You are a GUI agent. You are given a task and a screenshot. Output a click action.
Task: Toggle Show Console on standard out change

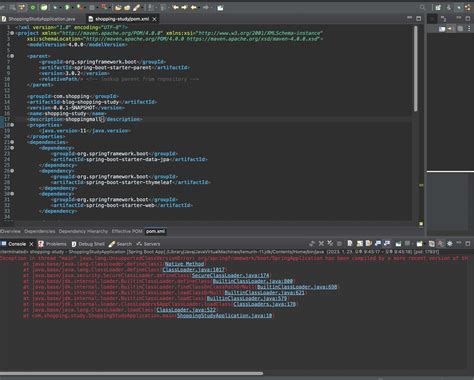tap(378, 244)
